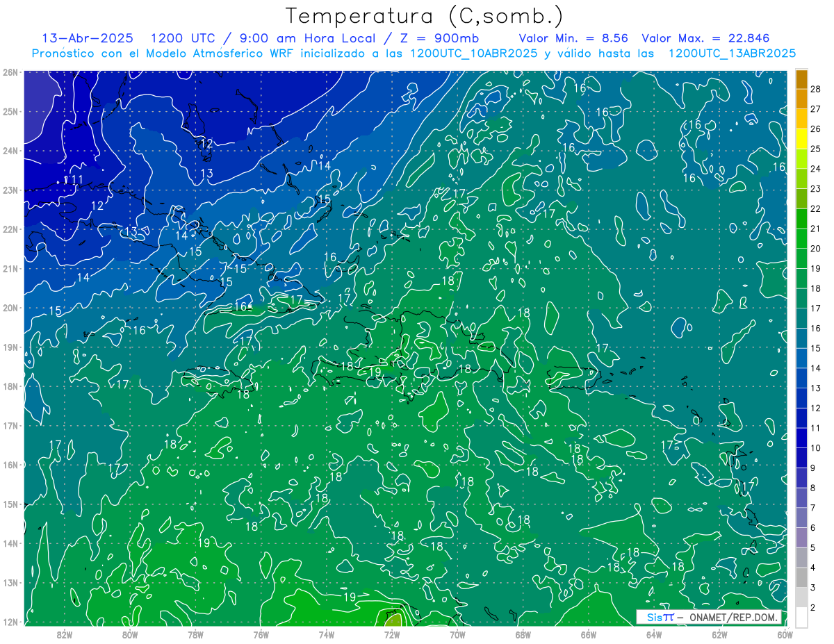834x644 pixels.
Task: Click the '14N' latitude label
Action: 10,543
